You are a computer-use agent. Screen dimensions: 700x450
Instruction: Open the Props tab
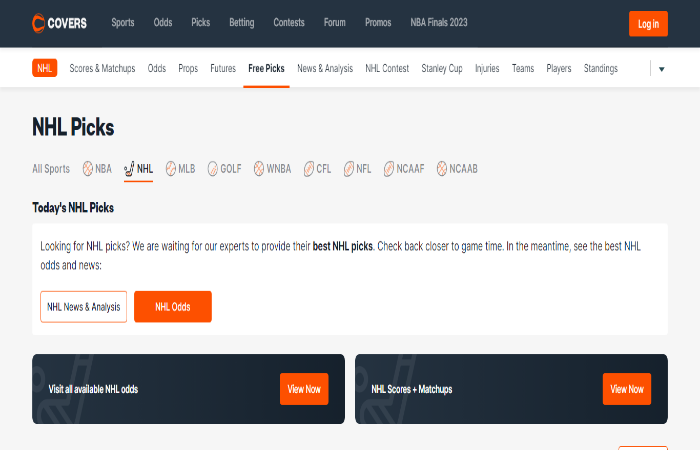[x=188, y=68]
